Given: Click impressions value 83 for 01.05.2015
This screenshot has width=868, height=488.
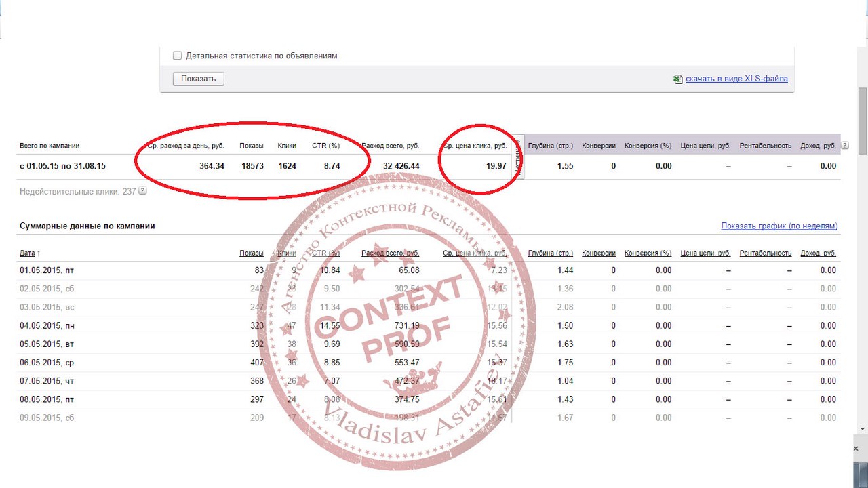Looking at the screenshot, I should click(x=259, y=270).
